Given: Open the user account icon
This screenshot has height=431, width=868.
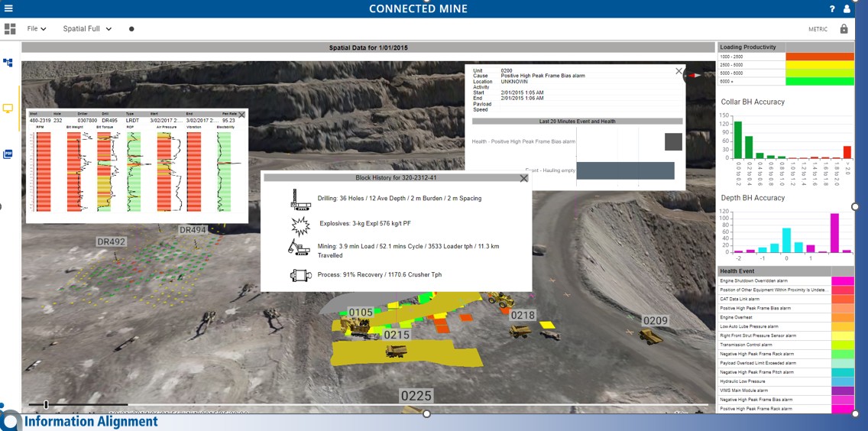Looking at the screenshot, I should (847, 9).
